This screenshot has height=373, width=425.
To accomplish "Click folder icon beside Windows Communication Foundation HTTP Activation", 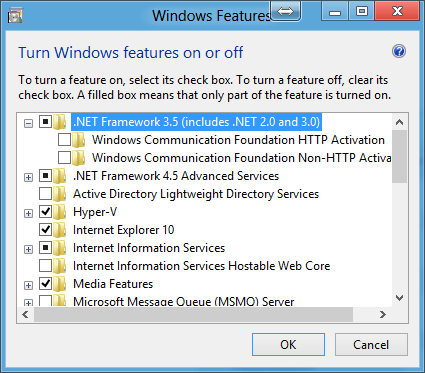I will [x=79, y=140].
